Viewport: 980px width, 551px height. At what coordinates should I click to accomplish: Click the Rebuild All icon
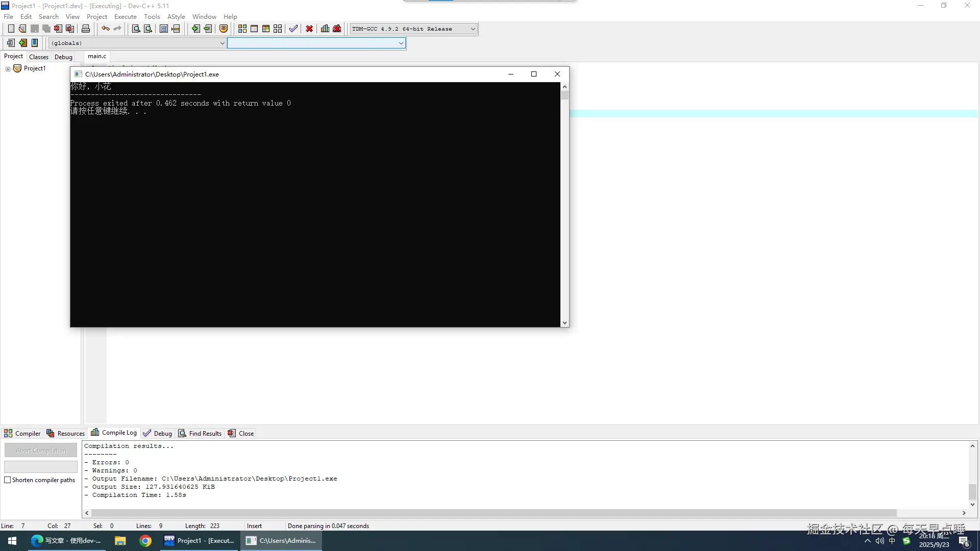(278, 29)
